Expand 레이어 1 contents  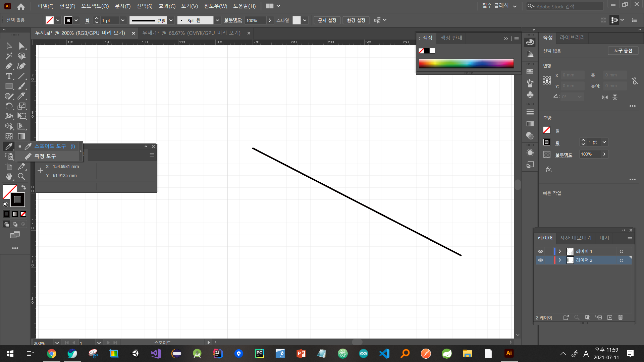tap(560, 251)
